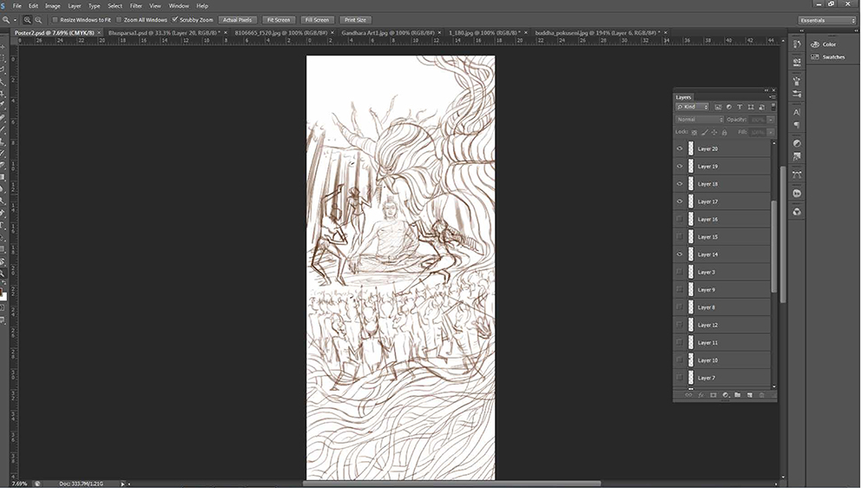Uncheck Scrubby Zoom checkbox

coord(175,19)
